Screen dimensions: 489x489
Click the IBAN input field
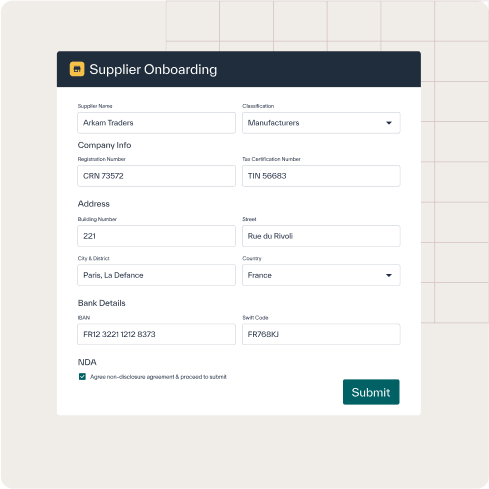156,334
